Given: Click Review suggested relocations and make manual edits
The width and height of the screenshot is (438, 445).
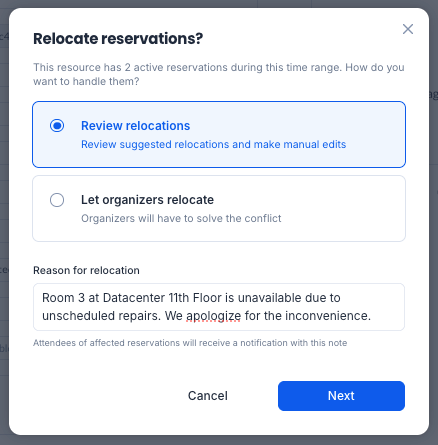Looking at the screenshot, I should pyautogui.click(x=213, y=144).
